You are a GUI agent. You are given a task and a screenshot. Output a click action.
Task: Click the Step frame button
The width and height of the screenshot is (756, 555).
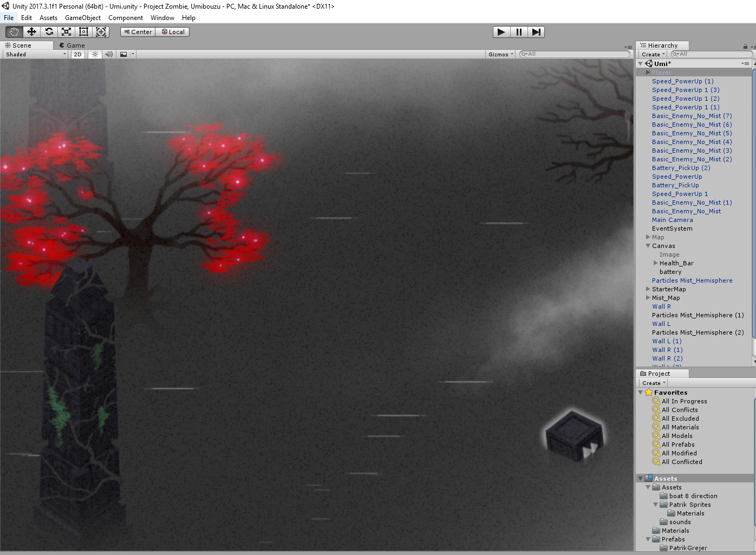pyautogui.click(x=536, y=32)
